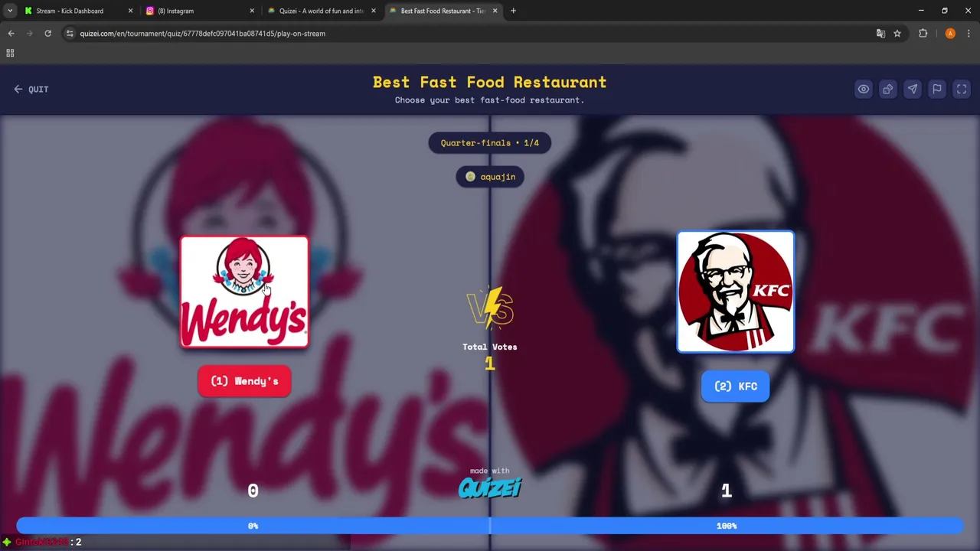Vote for (2) KFC button
The image size is (980, 551).
coord(735,386)
